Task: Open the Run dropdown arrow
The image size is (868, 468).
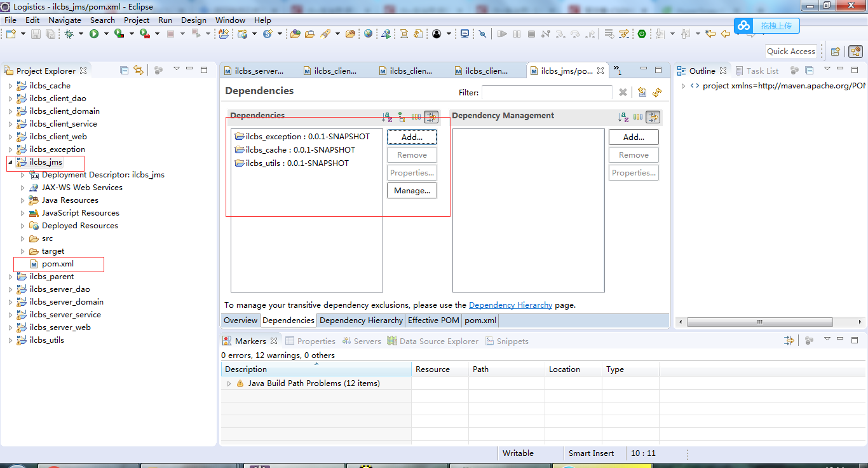Action: (x=106, y=34)
